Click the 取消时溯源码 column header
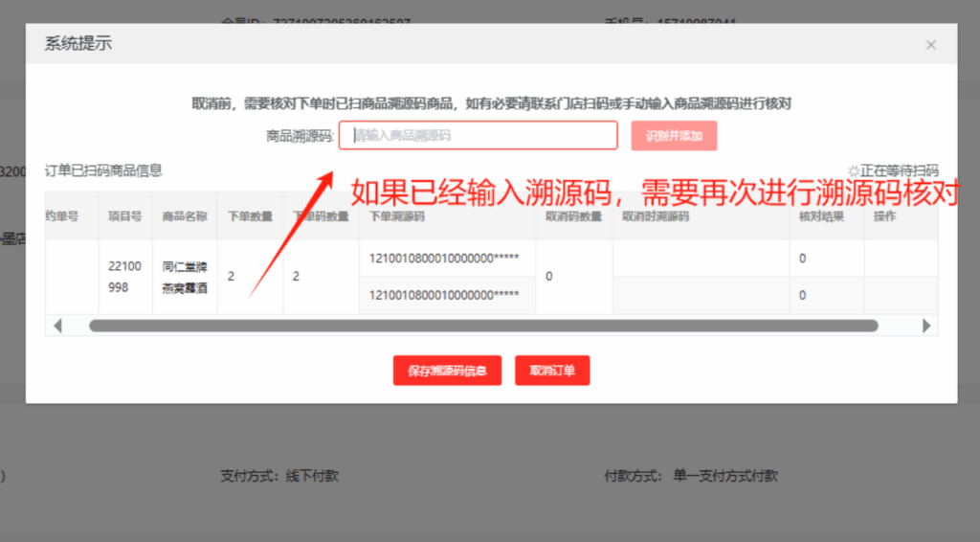980x542 pixels. (656, 216)
